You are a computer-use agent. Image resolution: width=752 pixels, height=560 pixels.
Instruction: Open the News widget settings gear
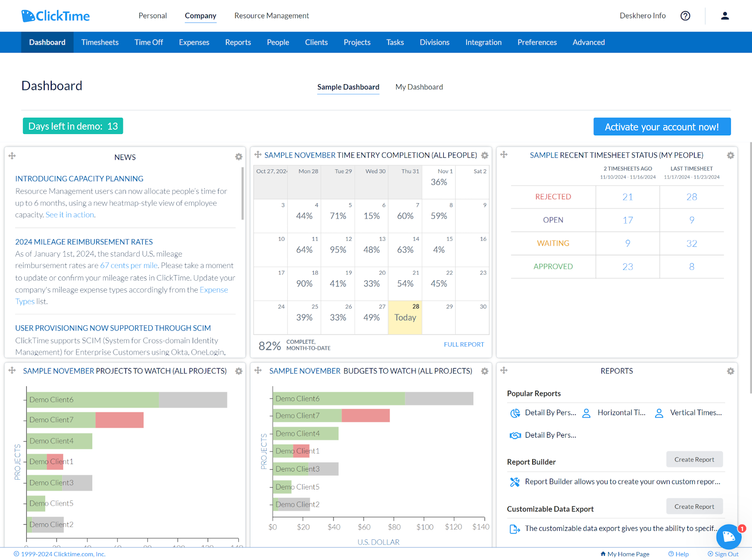click(x=239, y=157)
